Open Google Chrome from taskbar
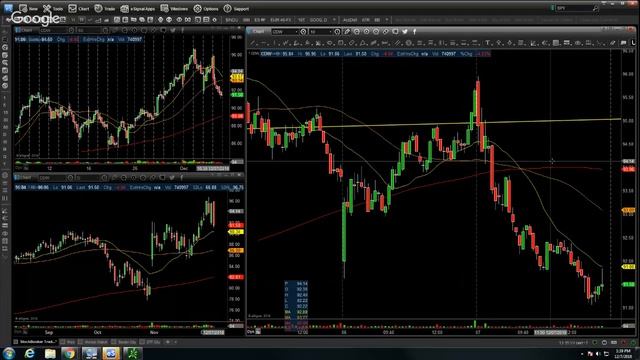 coord(69,353)
